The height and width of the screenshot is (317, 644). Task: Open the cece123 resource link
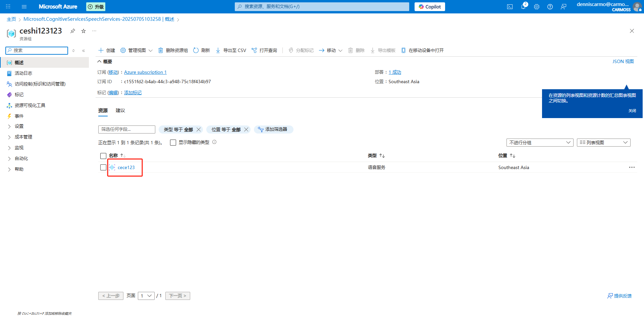(126, 167)
